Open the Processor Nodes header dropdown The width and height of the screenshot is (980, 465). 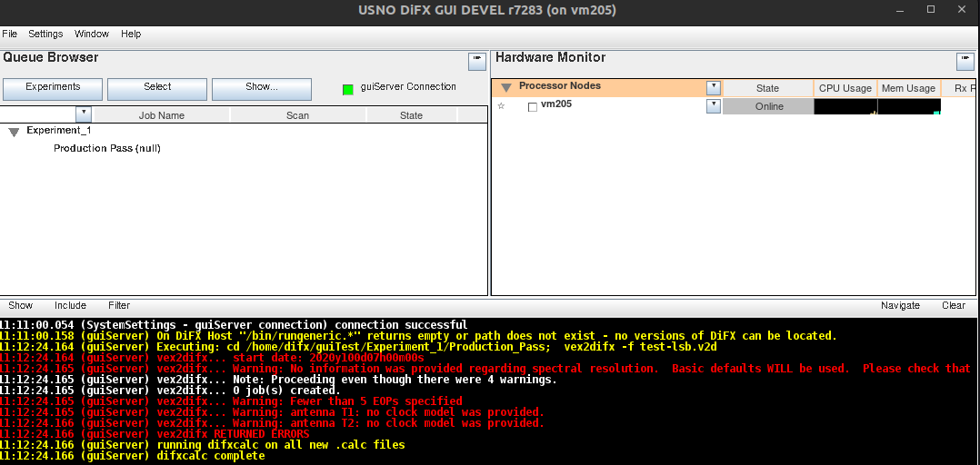714,87
